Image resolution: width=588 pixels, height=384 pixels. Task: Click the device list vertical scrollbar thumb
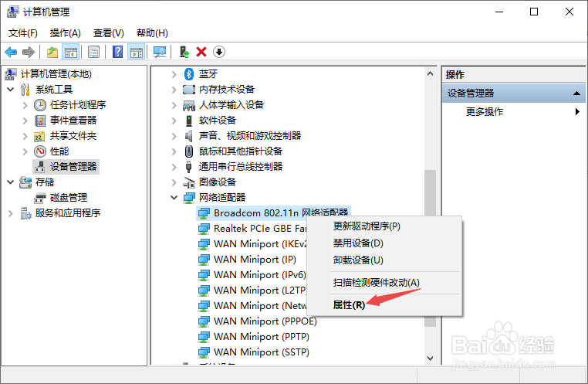point(430,248)
